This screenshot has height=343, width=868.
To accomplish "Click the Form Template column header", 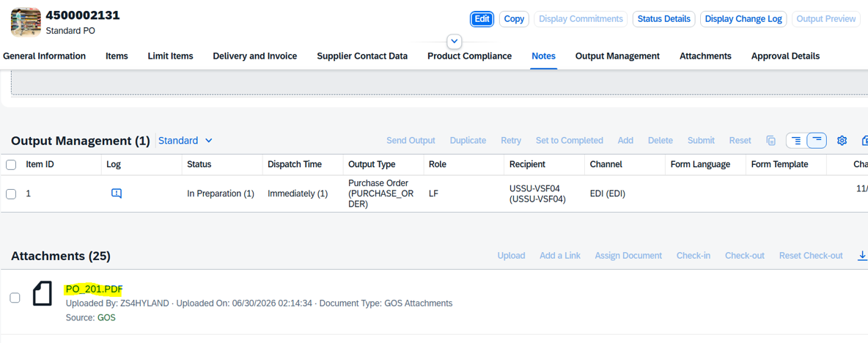I will tap(779, 164).
